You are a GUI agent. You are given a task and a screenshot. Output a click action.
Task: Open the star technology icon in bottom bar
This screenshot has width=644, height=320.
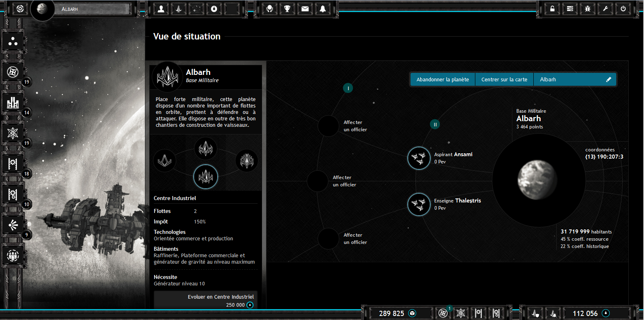pyautogui.click(x=460, y=313)
